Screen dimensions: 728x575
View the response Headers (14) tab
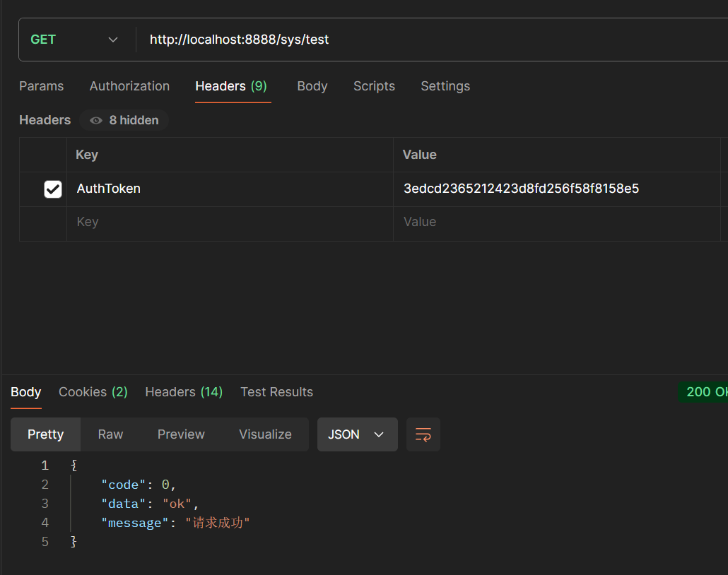(184, 392)
